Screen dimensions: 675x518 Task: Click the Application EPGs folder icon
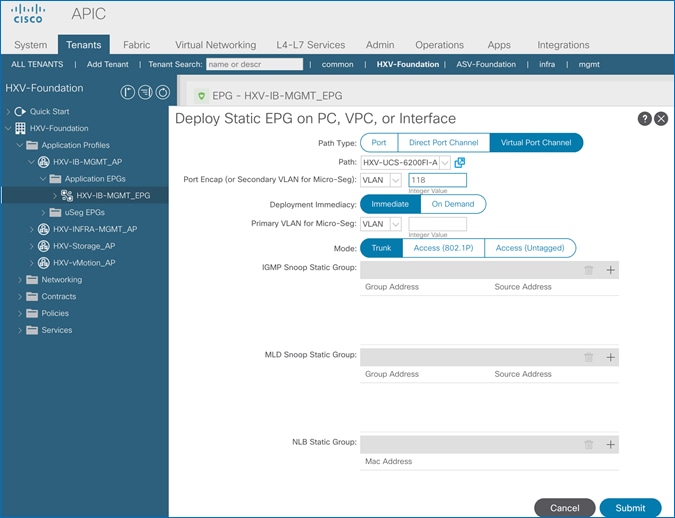pyautogui.click(x=55, y=179)
